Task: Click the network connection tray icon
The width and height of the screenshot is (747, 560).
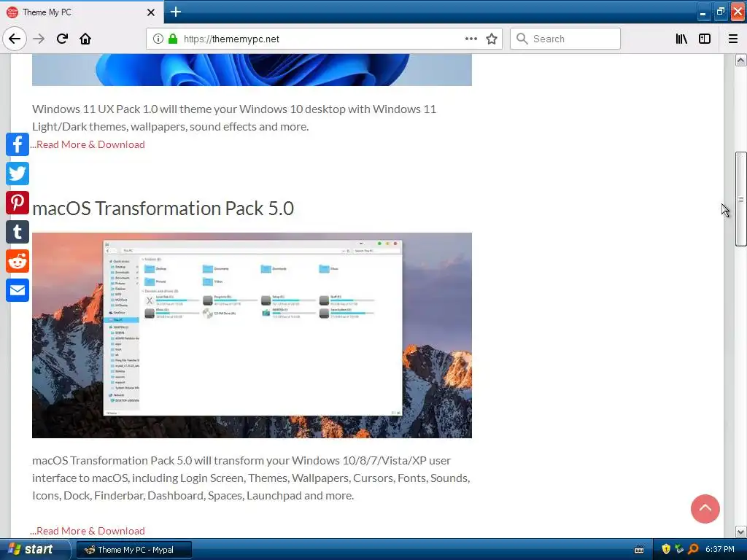Action: tap(679, 550)
